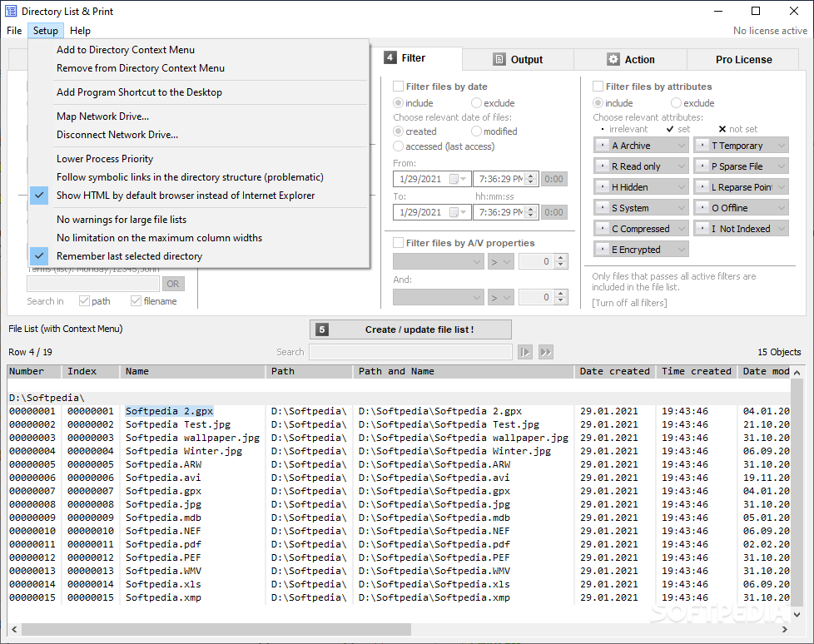Viewport: 814px width, 644px height.
Task: Open the A Archive attribute dropdown
Action: pos(641,146)
